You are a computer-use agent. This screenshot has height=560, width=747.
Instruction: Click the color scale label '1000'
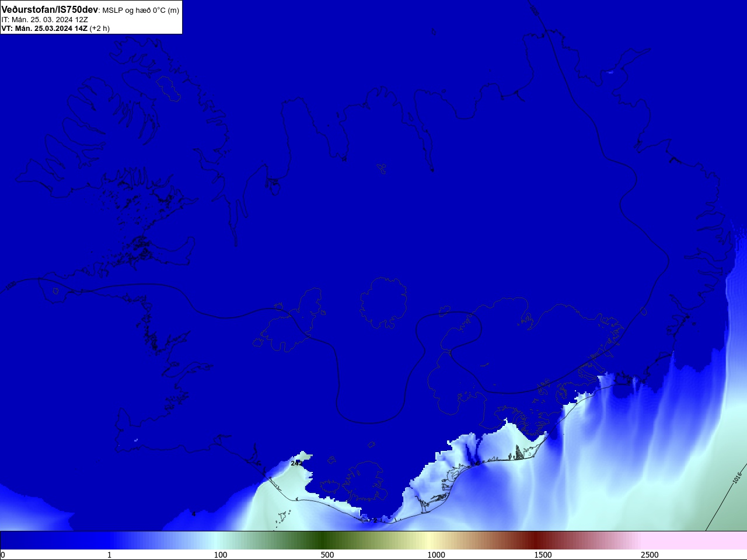click(x=436, y=555)
